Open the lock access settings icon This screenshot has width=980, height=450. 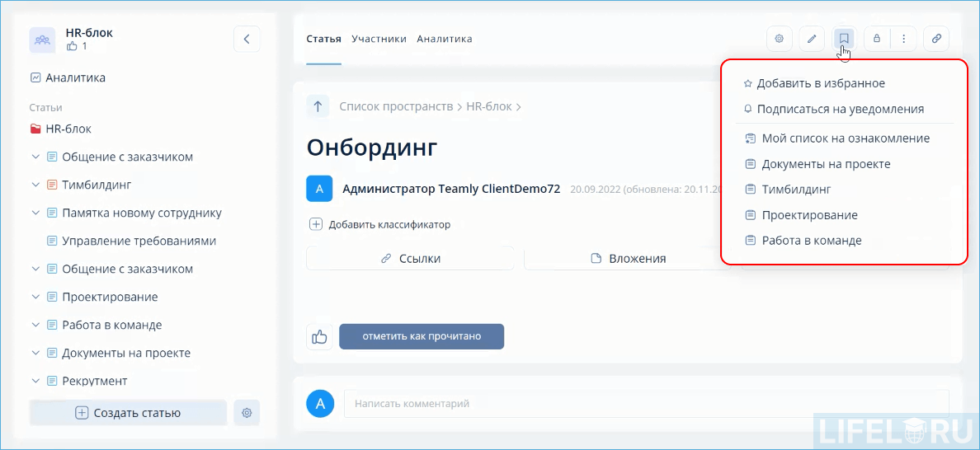(877, 39)
